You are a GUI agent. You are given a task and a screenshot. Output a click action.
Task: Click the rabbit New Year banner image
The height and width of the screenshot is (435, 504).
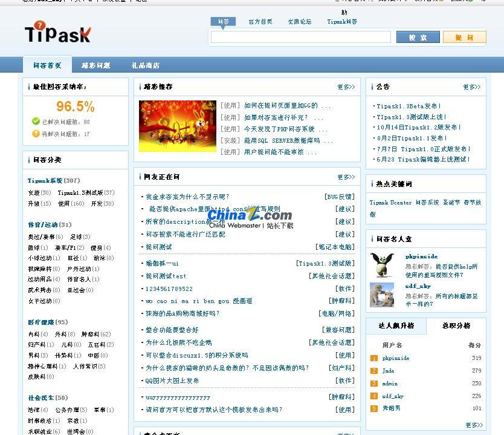point(177,126)
